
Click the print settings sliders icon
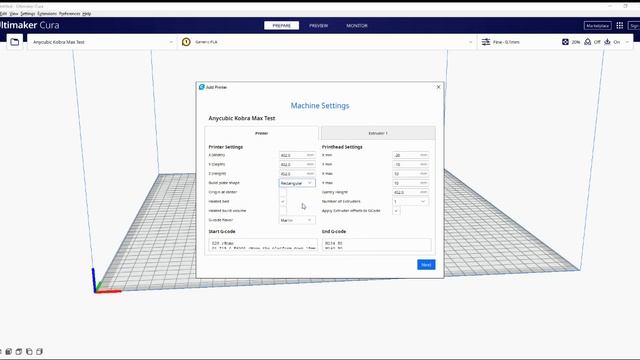pos(486,42)
